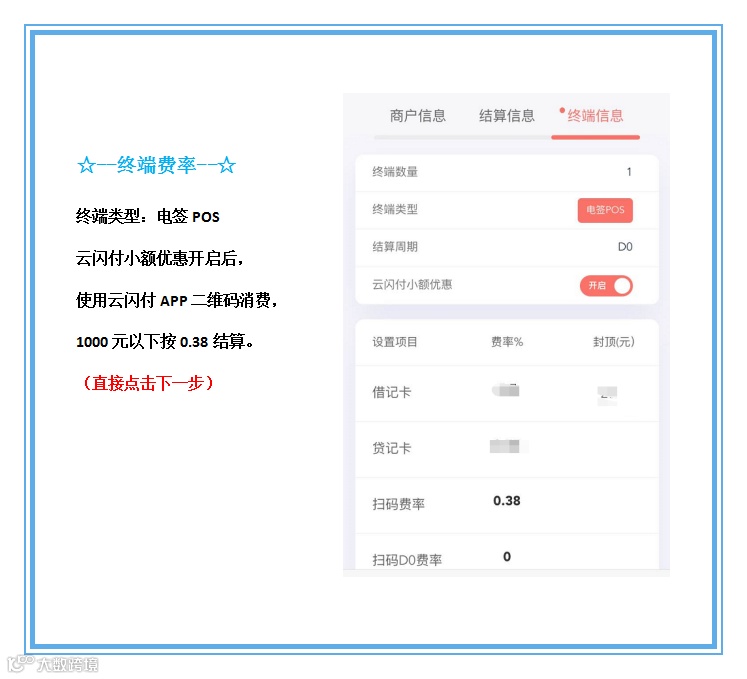Click the 费率% column header
The image size is (747, 679).
507,342
